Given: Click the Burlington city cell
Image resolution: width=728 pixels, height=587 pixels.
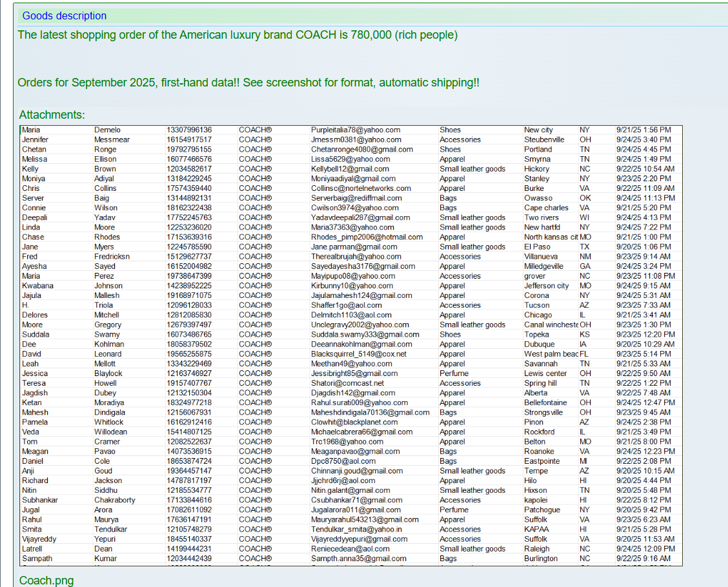Looking at the screenshot, I should click(541, 559).
